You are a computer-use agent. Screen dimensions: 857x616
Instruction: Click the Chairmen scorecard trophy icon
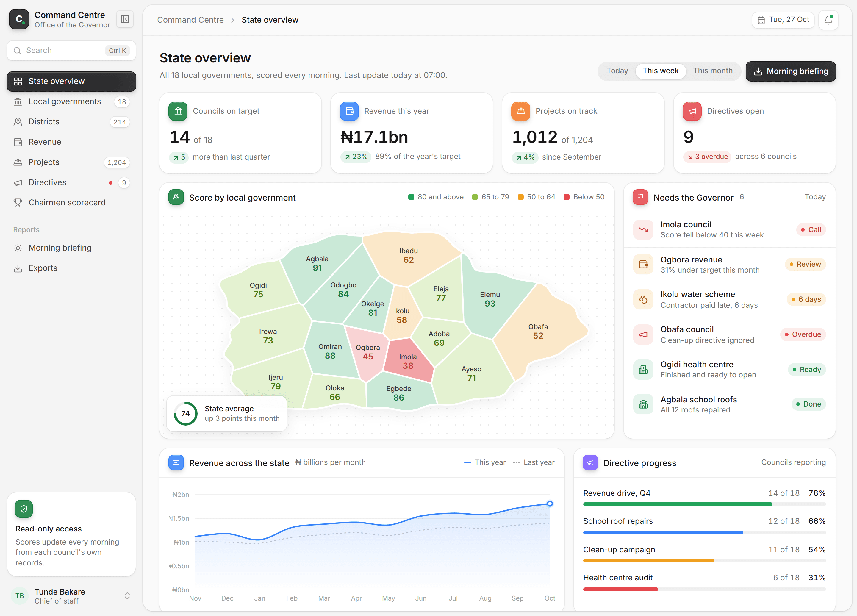pos(18,203)
